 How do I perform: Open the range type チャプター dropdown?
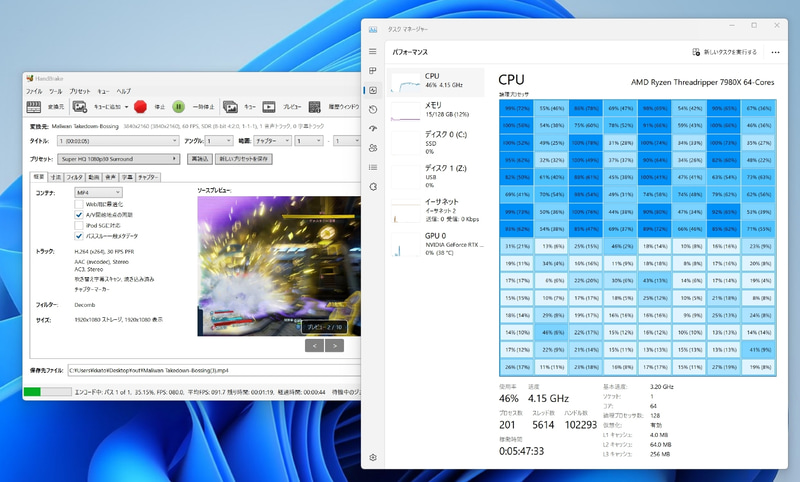click(272, 141)
